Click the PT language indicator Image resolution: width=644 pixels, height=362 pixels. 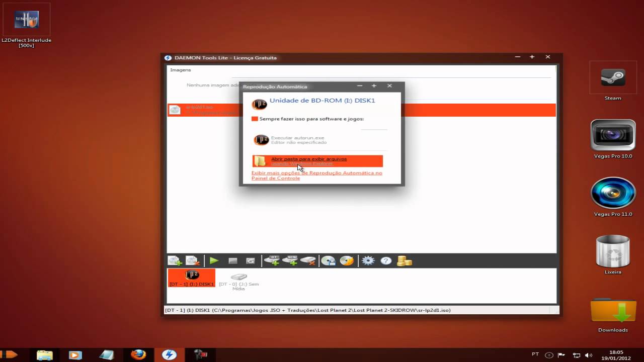coord(535,354)
